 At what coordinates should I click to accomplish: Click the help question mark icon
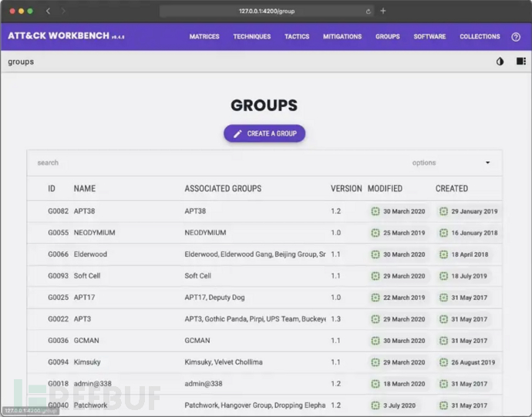pyautogui.click(x=516, y=37)
